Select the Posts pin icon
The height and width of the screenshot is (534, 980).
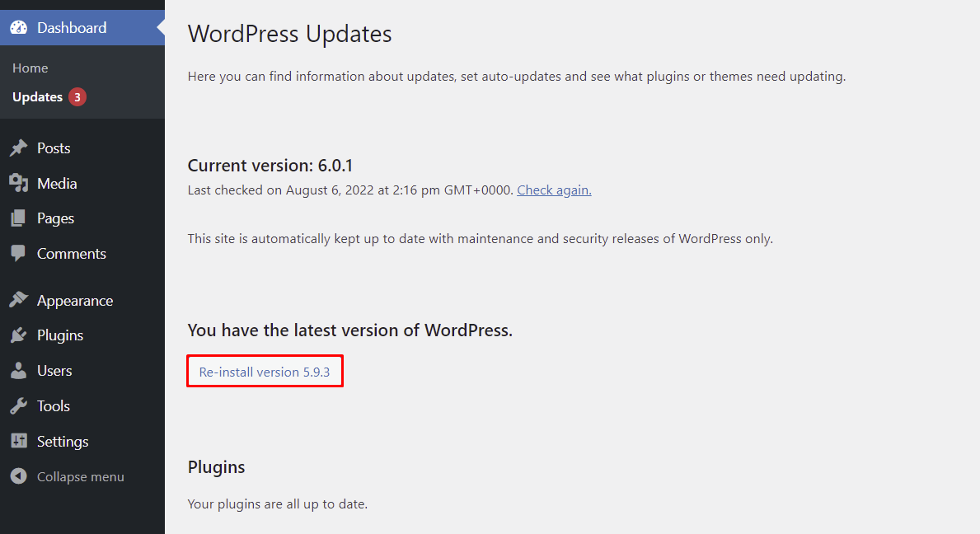point(19,148)
